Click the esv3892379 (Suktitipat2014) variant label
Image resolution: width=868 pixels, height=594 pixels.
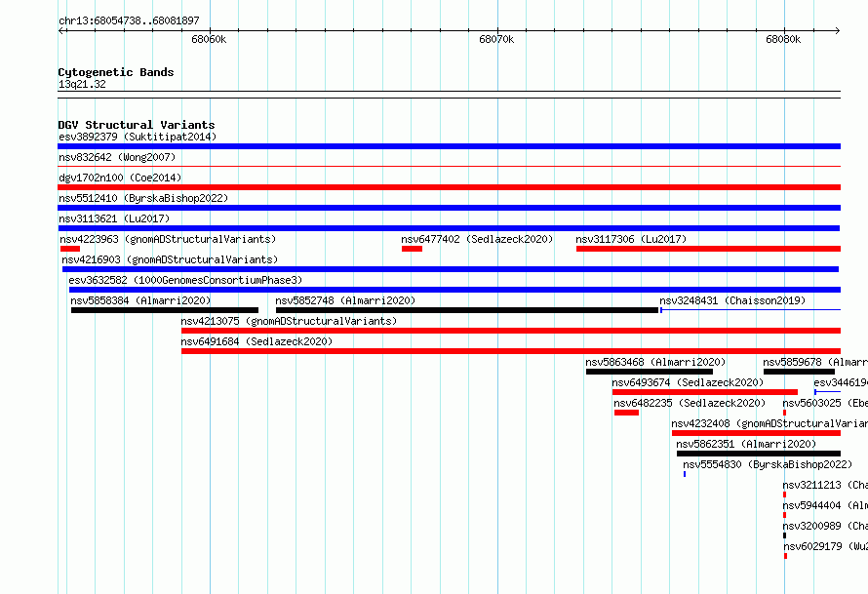138,137
